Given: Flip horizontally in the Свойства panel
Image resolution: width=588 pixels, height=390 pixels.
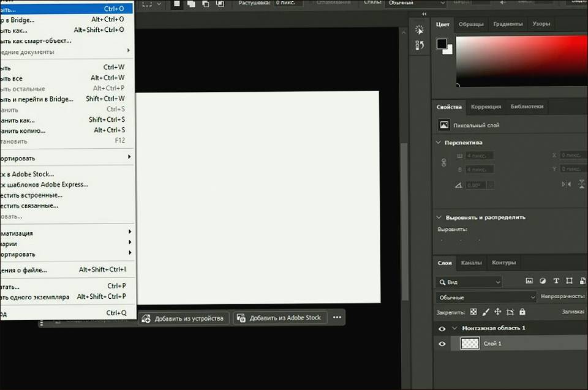Looking at the screenshot, I should 566,184.
